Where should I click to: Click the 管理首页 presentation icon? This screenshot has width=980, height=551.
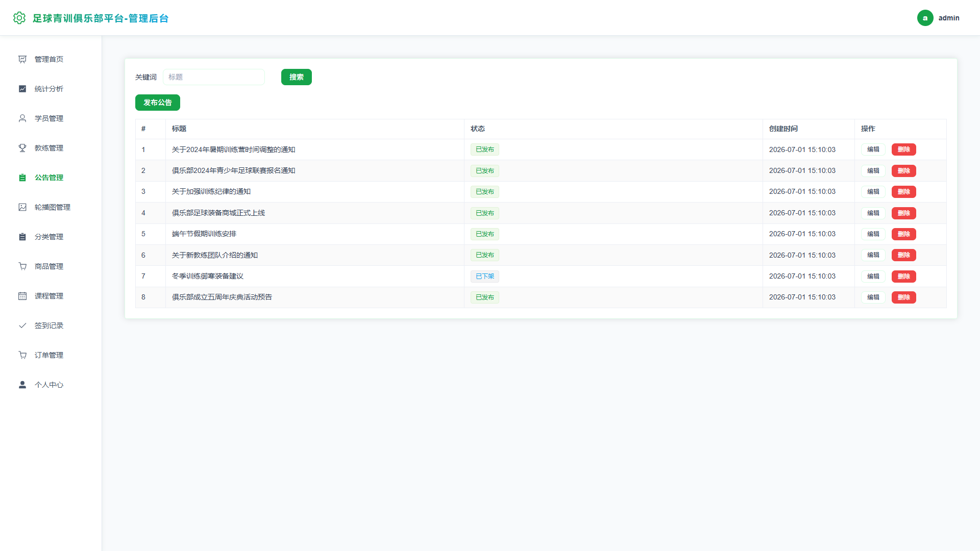coord(22,59)
